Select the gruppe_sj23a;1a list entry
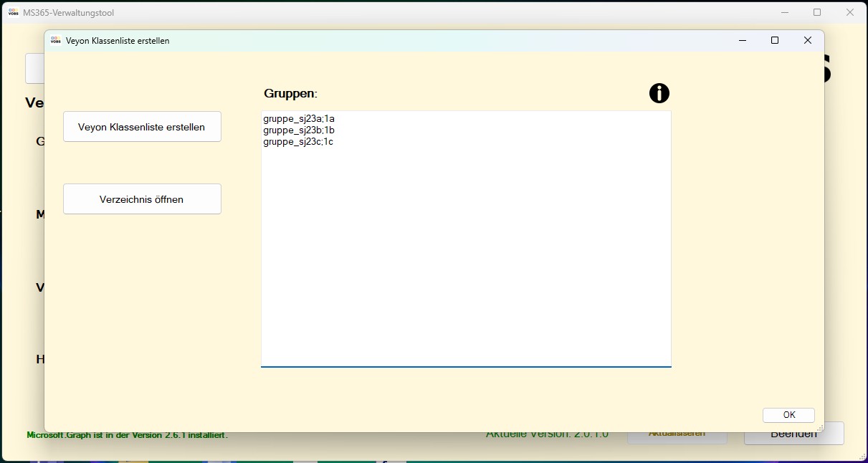 click(x=299, y=118)
